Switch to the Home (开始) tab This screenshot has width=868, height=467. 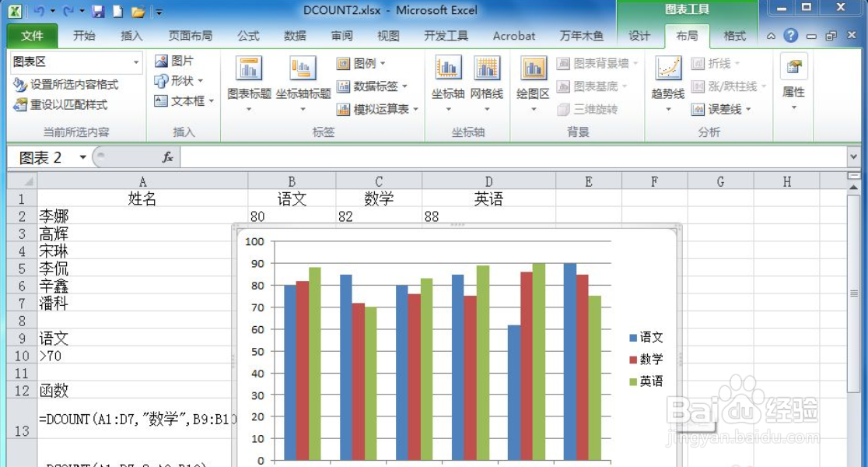coord(84,36)
